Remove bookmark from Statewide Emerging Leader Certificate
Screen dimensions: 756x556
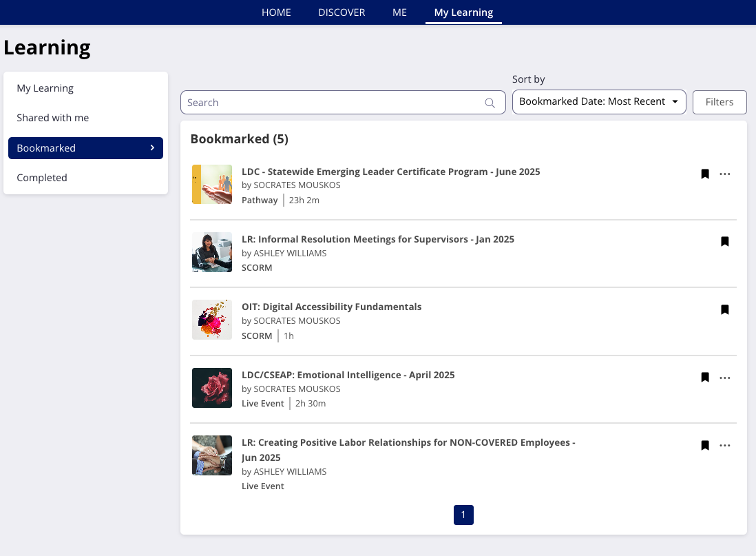(705, 174)
